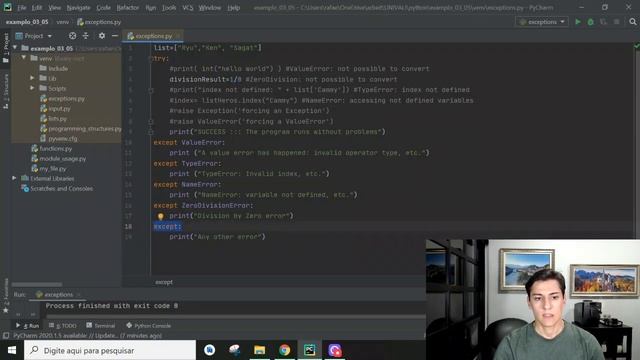Click Windows search box 'Digite aqui para pesquisar'
The image size is (640, 360).
coord(110,350)
